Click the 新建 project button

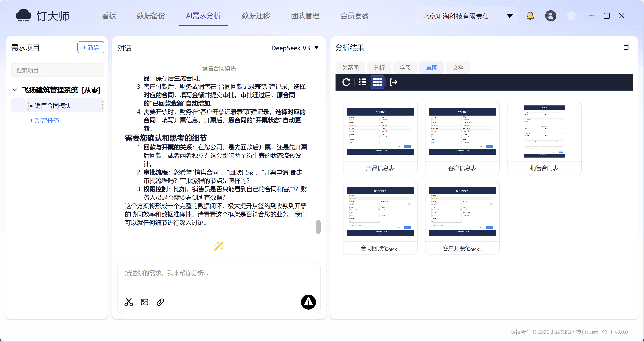pos(91,47)
